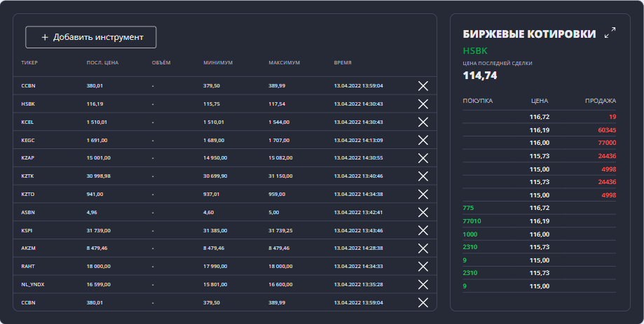The width and height of the screenshot is (644, 324).
Task: Delete the KZTK row using its cross icon
Action: 423,176
